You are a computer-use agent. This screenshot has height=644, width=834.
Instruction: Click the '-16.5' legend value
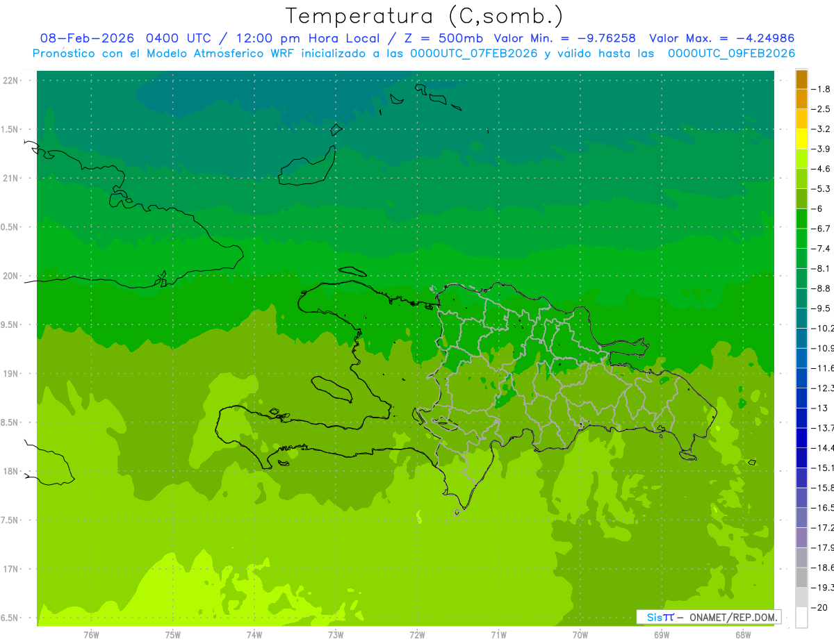pos(824,507)
